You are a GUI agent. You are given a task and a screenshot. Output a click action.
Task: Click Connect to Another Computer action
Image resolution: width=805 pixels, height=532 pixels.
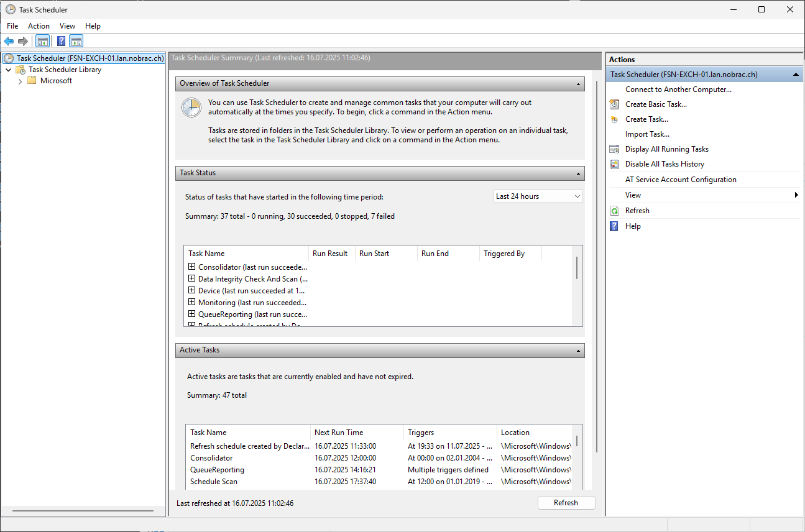[x=678, y=89]
